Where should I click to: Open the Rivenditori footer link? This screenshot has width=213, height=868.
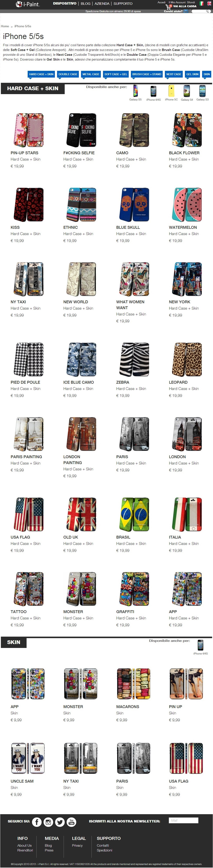(25, 850)
